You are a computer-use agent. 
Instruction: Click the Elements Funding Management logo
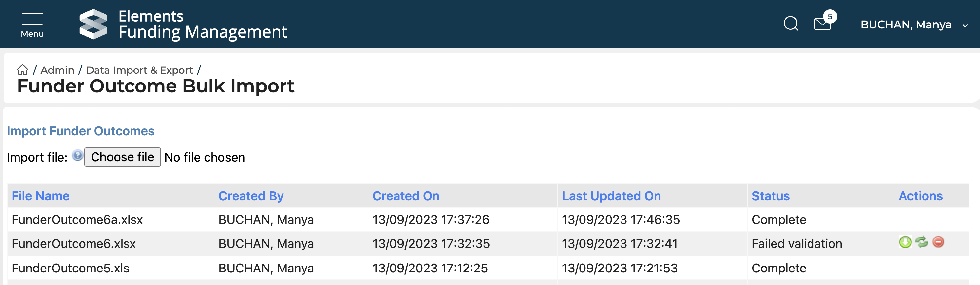[183, 24]
